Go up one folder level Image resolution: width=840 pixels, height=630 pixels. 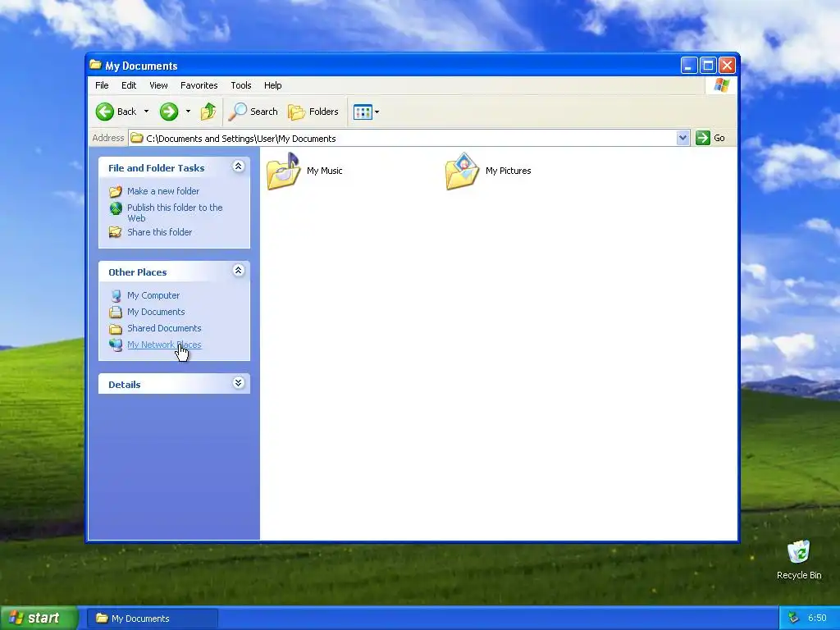coord(208,112)
